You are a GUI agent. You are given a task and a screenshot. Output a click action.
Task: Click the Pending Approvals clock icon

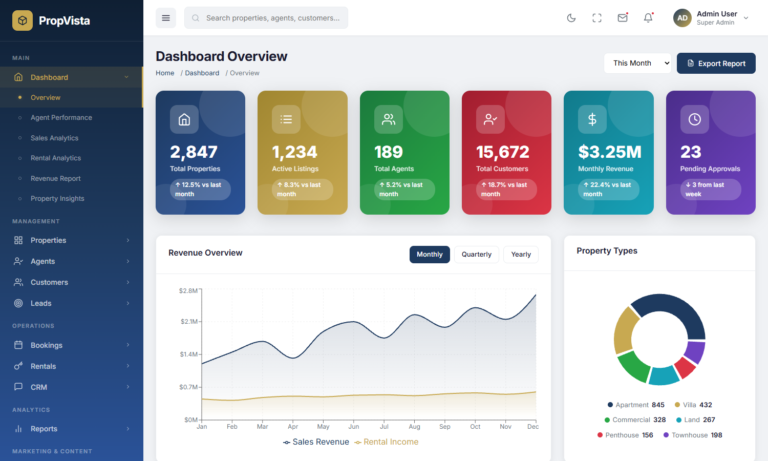pyautogui.click(x=694, y=119)
